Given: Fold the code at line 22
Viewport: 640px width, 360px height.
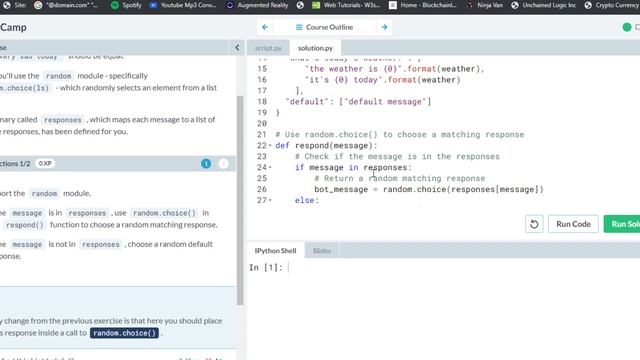Looking at the screenshot, I should [270, 146].
